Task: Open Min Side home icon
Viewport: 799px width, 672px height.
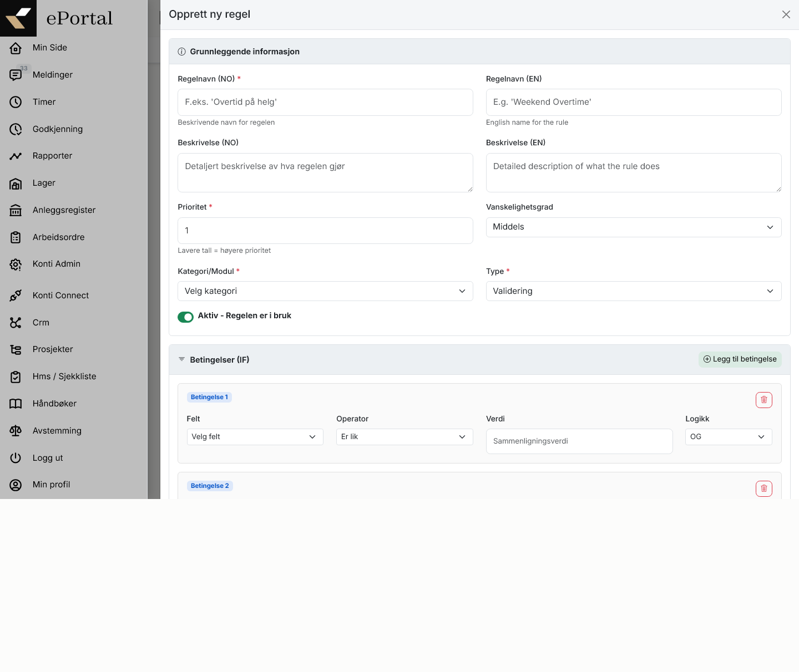Action: [x=16, y=48]
